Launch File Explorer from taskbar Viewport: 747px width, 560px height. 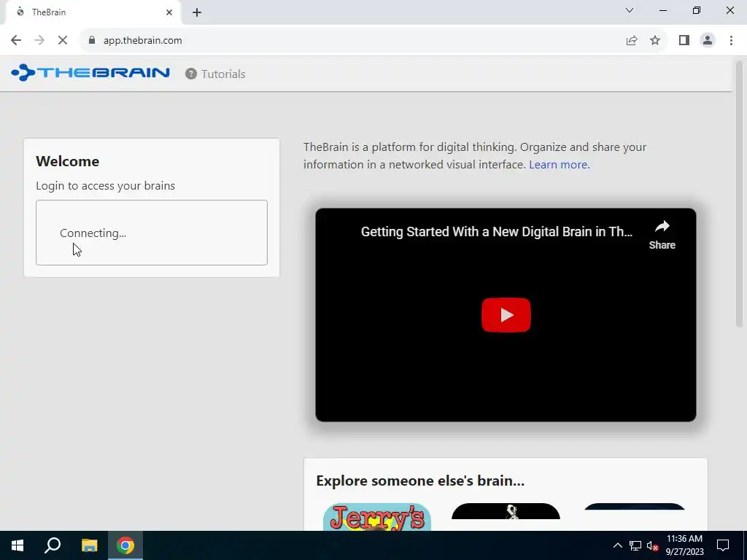click(x=89, y=545)
